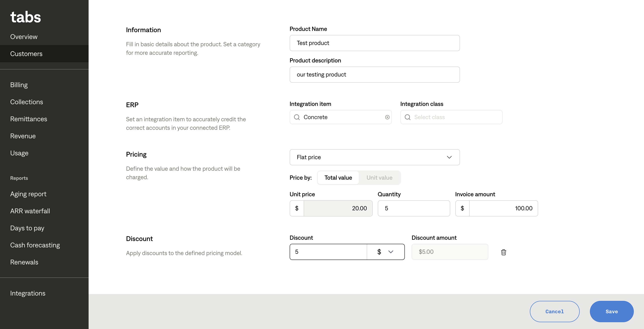The height and width of the screenshot is (329, 644).
Task: Switch Price by to Unit value
Action: (379, 178)
